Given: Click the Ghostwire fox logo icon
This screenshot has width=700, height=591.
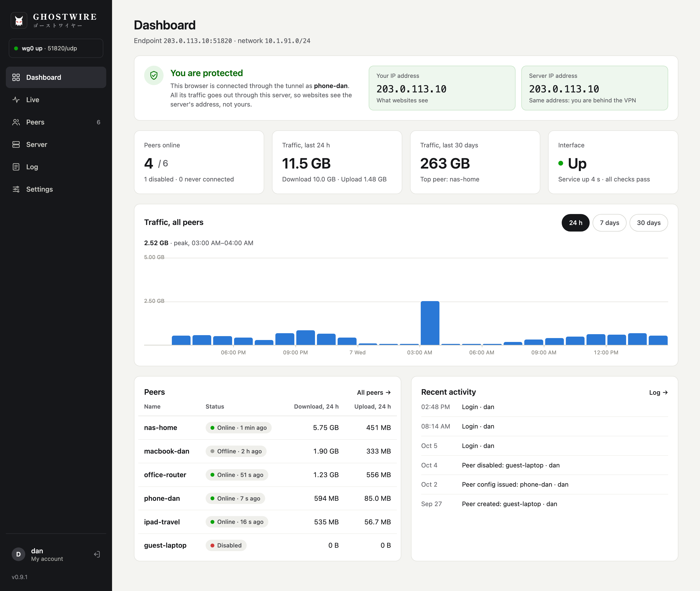Looking at the screenshot, I should [x=19, y=21].
